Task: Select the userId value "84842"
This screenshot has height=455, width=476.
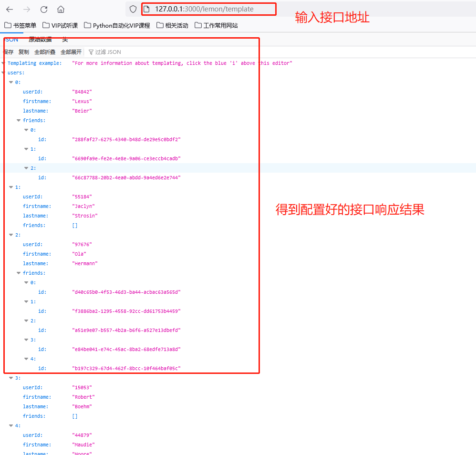Action: (x=82, y=92)
